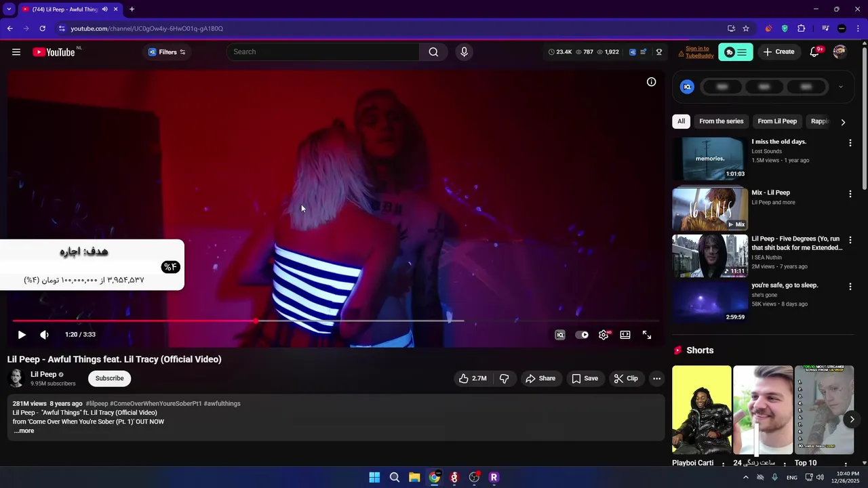Screen dimensions: 868x488
Task: Click the #lilpeep hashtag
Action: pyautogui.click(x=97, y=404)
